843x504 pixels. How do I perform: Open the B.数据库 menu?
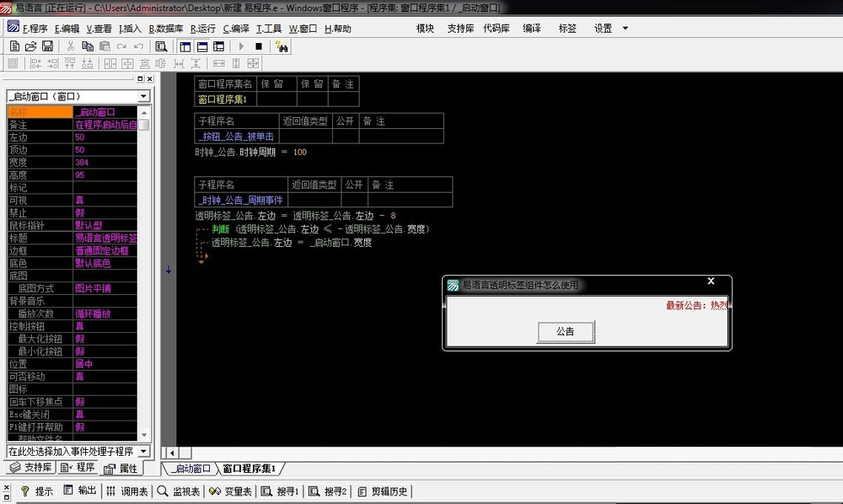point(166,29)
